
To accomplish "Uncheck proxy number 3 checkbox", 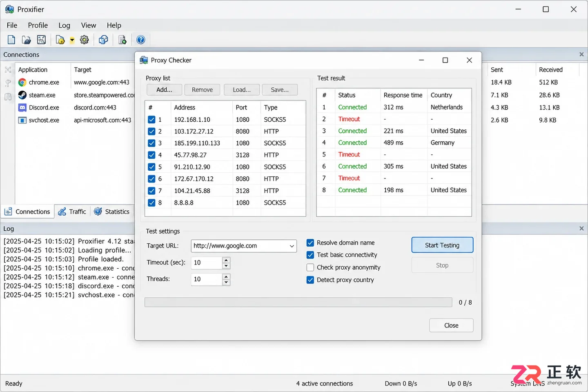I will (x=151, y=143).
